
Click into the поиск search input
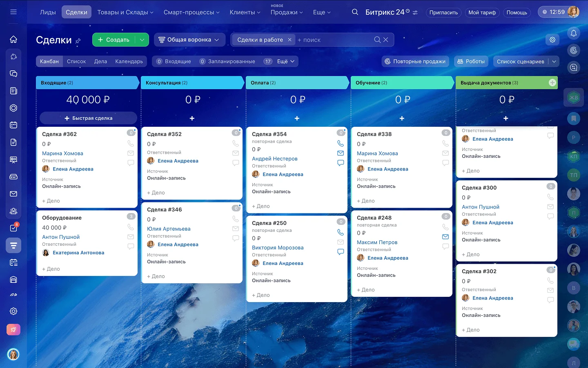[335, 40]
